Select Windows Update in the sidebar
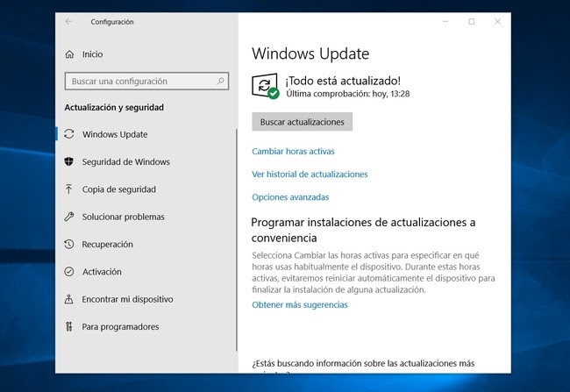Viewport: 570px width, 392px height. 115,134
